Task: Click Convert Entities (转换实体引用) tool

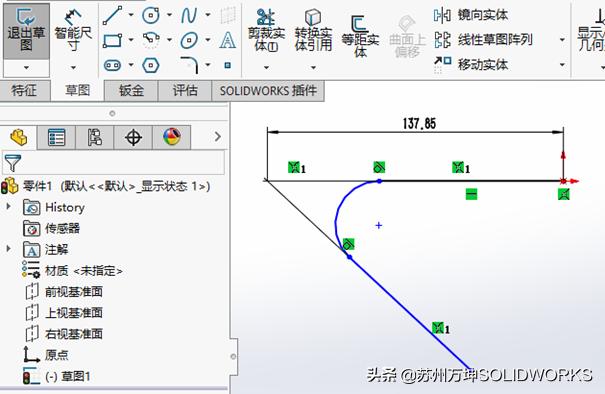Action: point(313,31)
